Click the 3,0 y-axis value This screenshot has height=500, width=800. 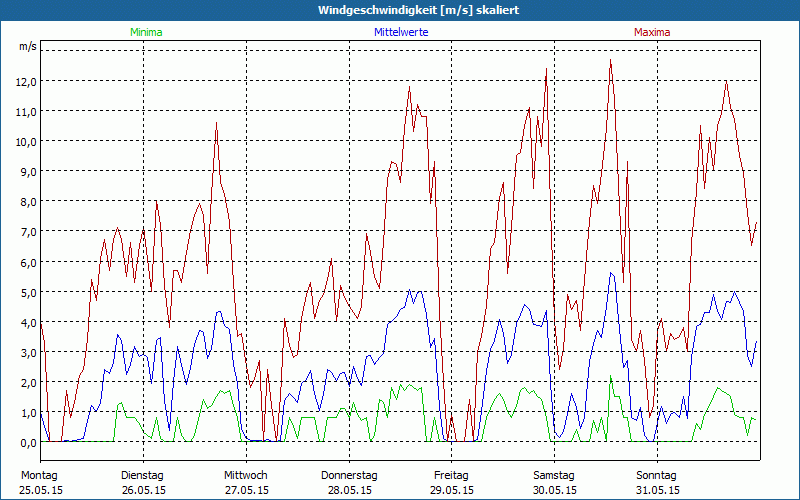28,352
